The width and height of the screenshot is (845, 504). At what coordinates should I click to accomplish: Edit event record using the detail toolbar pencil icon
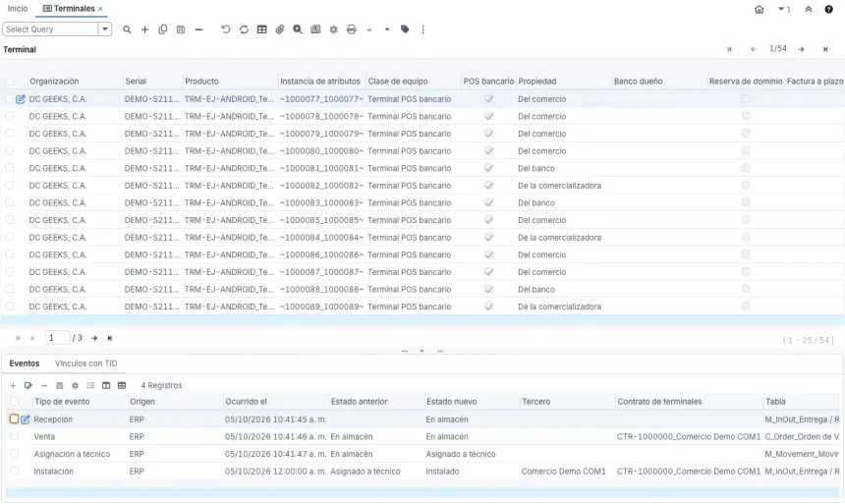[x=28, y=385]
